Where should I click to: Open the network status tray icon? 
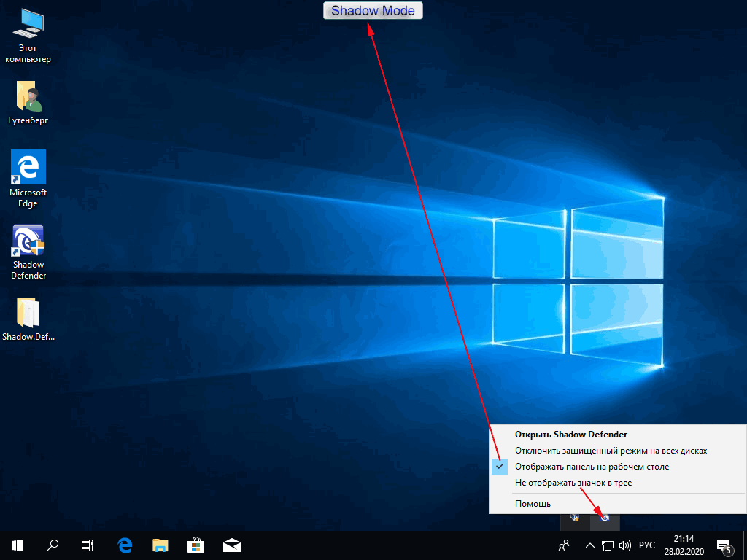[608, 545]
